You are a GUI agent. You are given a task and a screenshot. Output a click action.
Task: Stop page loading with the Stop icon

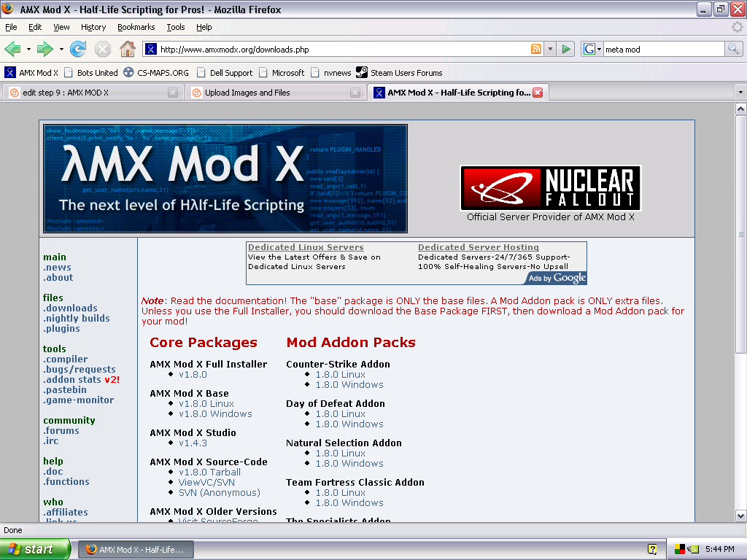[x=102, y=49]
